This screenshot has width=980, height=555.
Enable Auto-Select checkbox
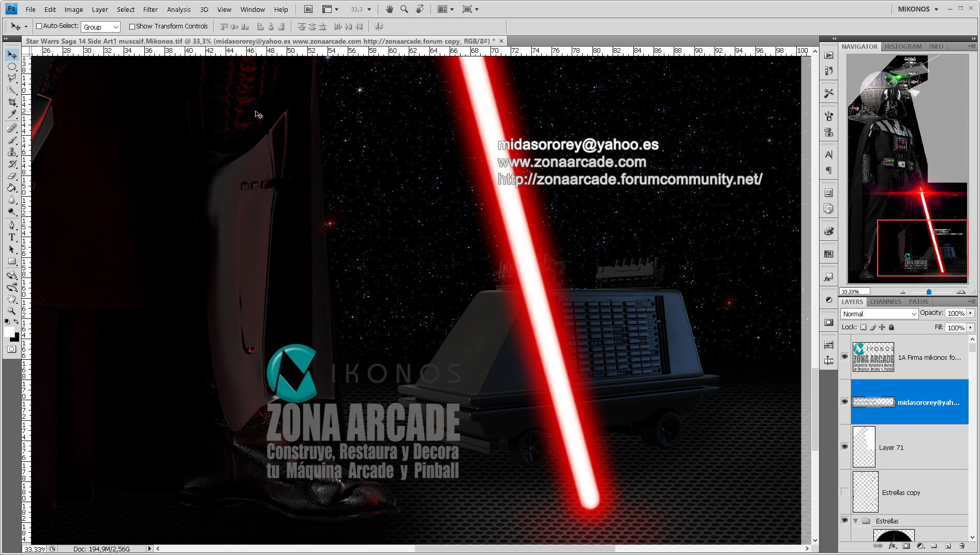click(x=39, y=26)
